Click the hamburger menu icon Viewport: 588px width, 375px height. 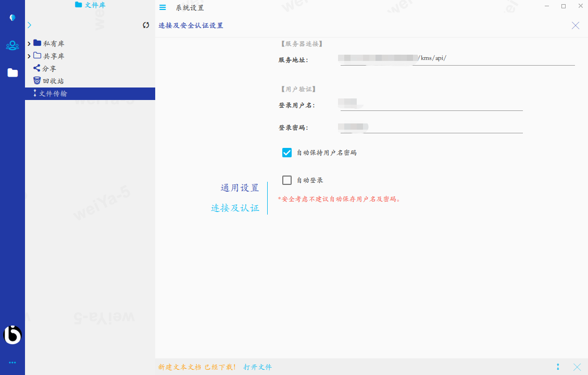(x=162, y=7)
